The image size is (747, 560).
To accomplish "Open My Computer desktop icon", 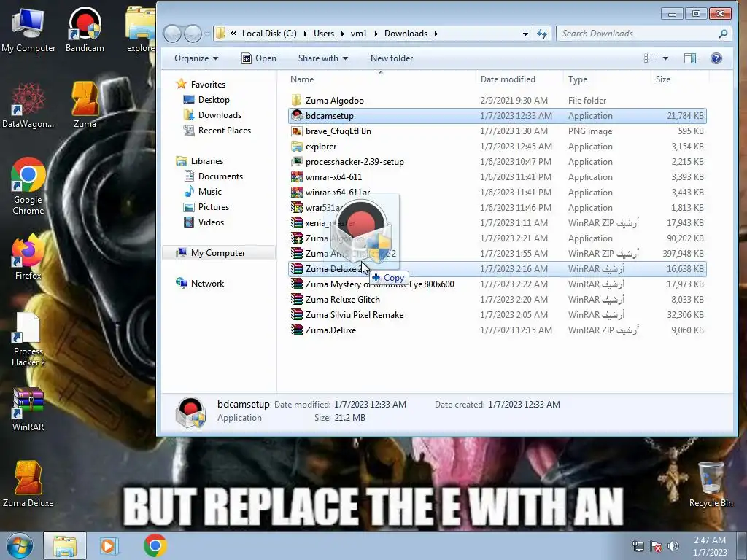I will pos(28,29).
